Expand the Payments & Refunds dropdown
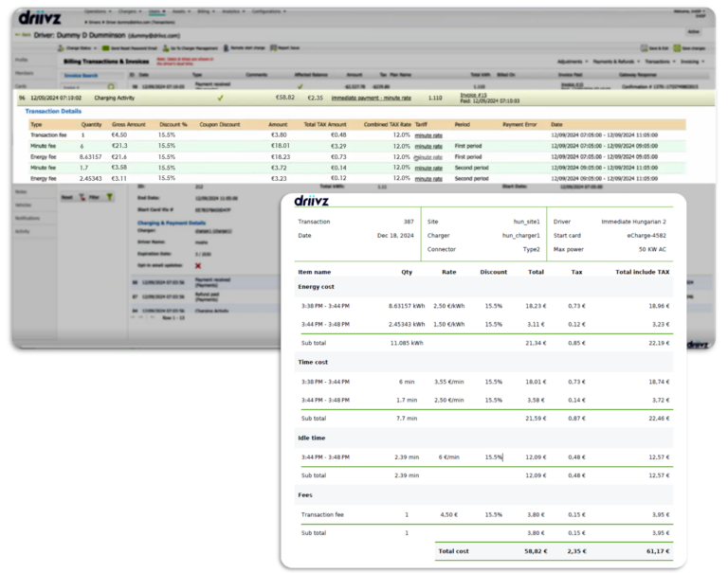The width and height of the screenshot is (728, 573). click(x=618, y=61)
